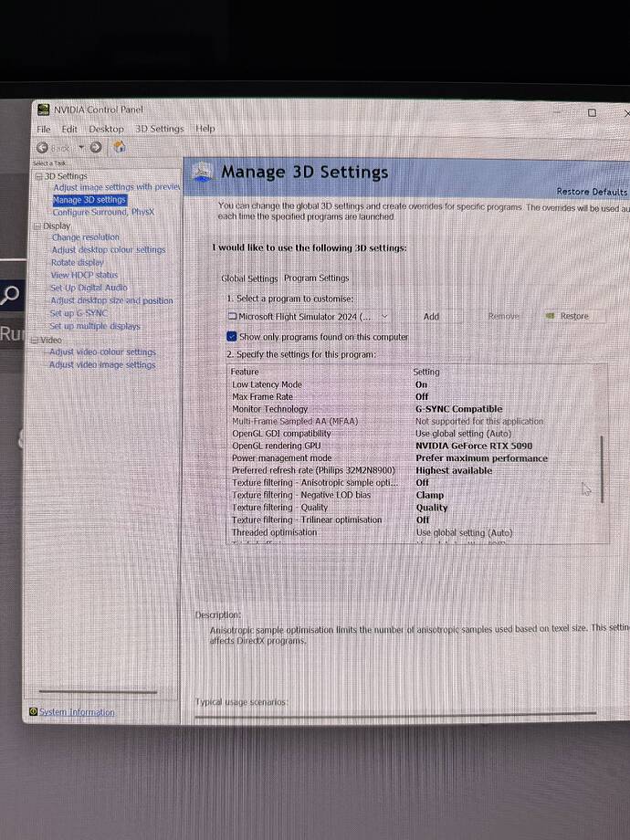
Task: Click the Forward arrow toolbar icon
Action: [x=96, y=147]
